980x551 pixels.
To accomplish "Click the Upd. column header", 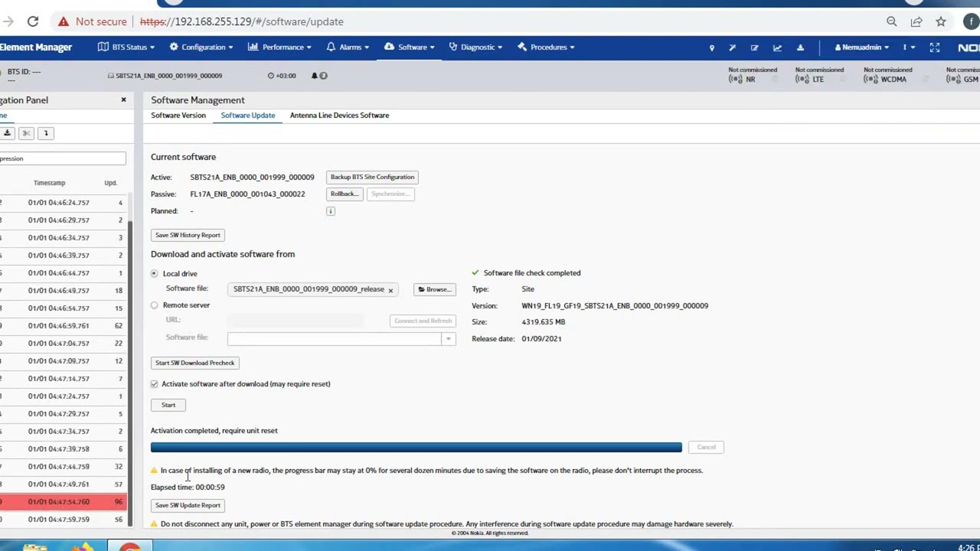I will click(x=111, y=183).
